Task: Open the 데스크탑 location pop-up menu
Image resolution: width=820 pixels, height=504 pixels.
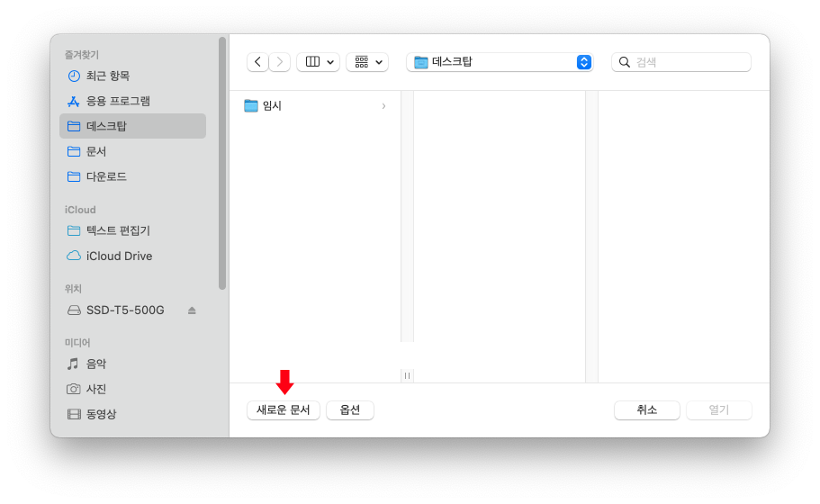Action: coord(500,62)
